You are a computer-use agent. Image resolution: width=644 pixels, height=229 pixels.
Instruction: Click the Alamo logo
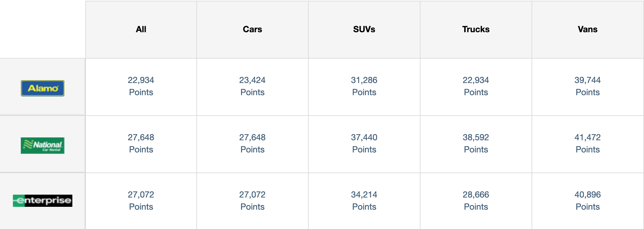pyautogui.click(x=43, y=88)
